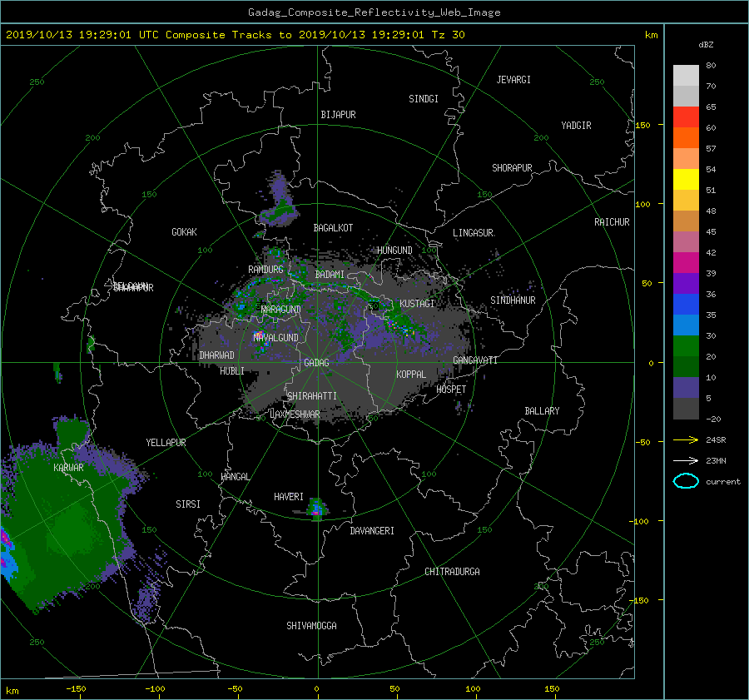Click the YELLAPUR city label
Image resolution: width=749 pixels, height=700 pixels.
click(166, 443)
